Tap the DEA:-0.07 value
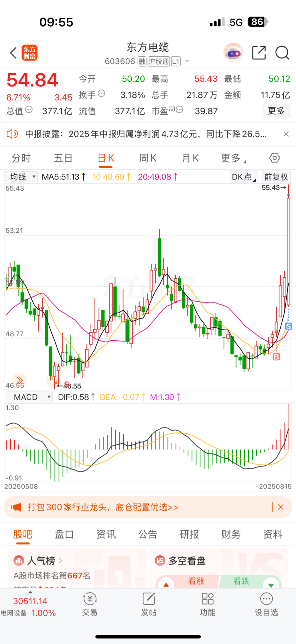The image size is (296, 644). click(123, 397)
